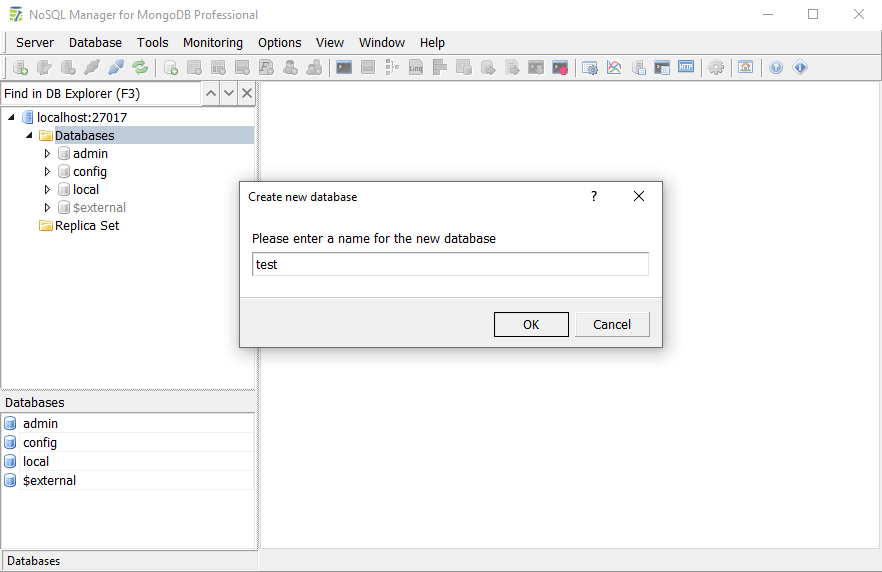
Task: Cancel the Create new database dialog
Action: pyautogui.click(x=611, y=324)
